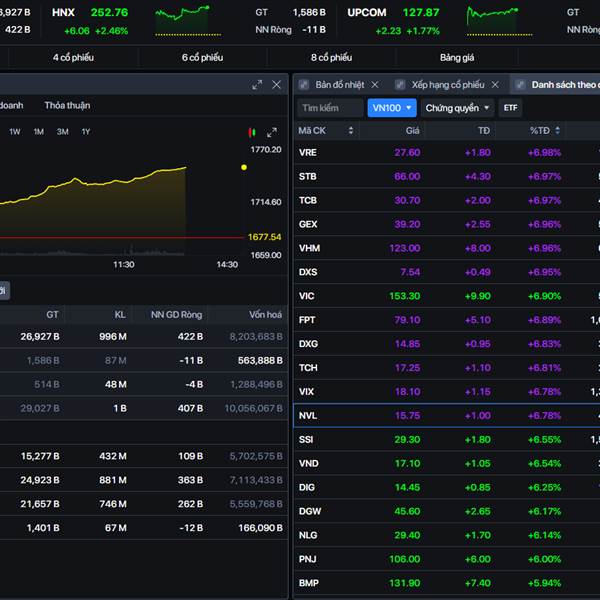Select the 1M chart timeframe
The height and width of the screenshot is (600, 600).
point(38,132)
